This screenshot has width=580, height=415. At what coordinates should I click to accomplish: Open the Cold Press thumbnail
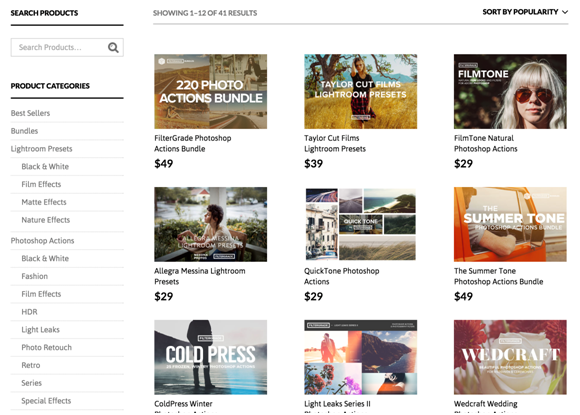point(210,357)
